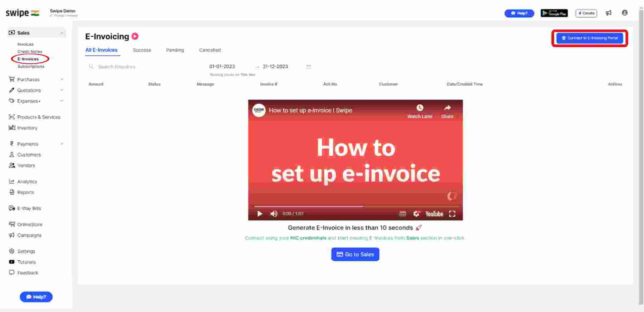Viewport: 644px width, 312px height.
Task: Open Inventory in sidebar
Action: coord(23,128)
